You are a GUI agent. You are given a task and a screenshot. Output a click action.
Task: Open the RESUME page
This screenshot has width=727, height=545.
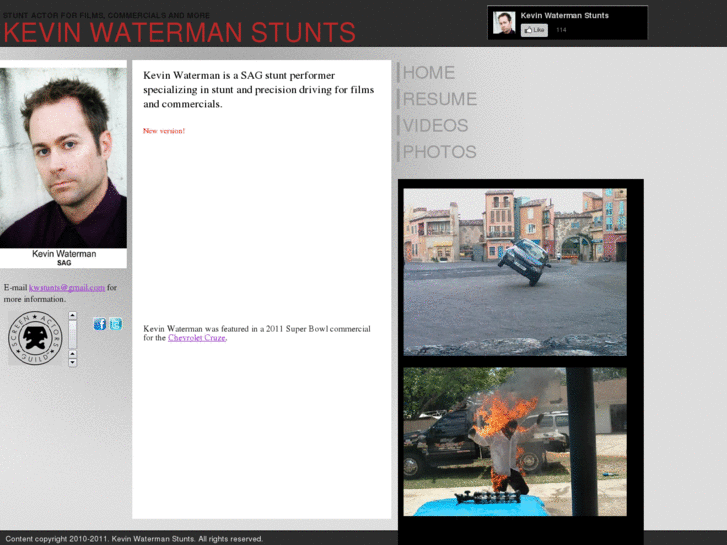439,99
